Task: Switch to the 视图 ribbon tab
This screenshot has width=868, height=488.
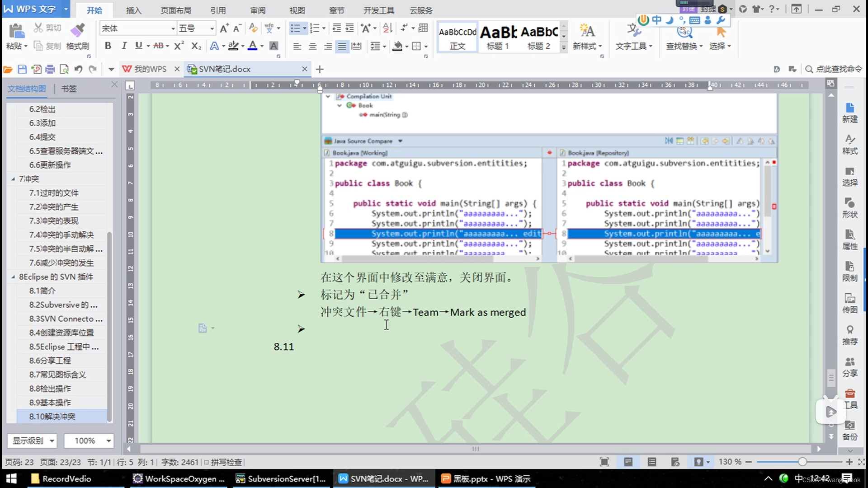Action: click(x=297, y=10)
